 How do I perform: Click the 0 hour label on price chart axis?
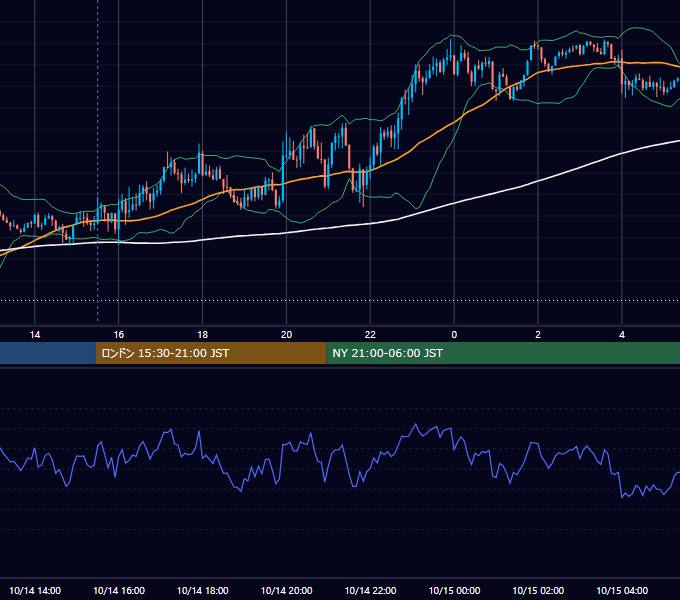coord(454,334)
